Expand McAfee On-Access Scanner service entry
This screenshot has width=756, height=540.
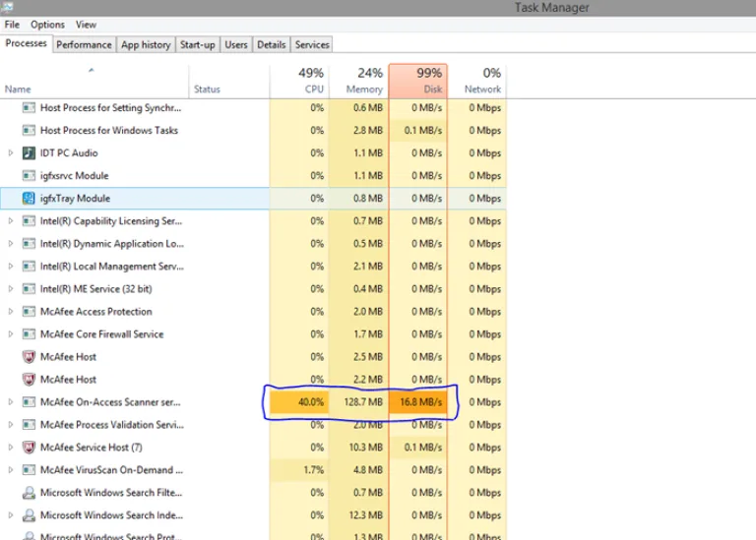11,402
